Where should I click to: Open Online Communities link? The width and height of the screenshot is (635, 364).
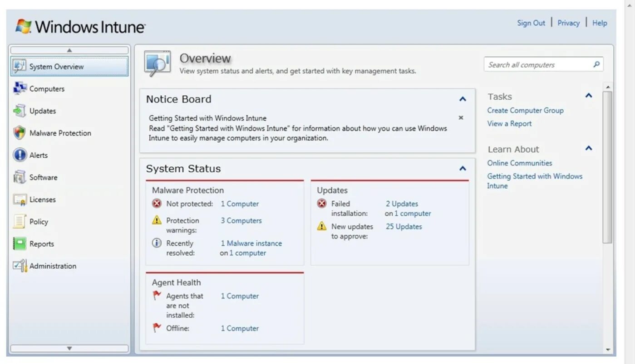click(520, 163)
